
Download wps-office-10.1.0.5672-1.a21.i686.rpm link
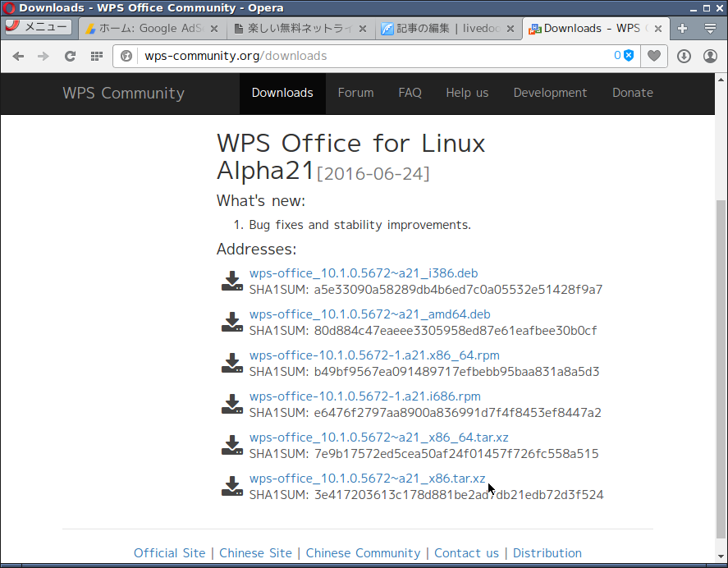click(365, 396)
